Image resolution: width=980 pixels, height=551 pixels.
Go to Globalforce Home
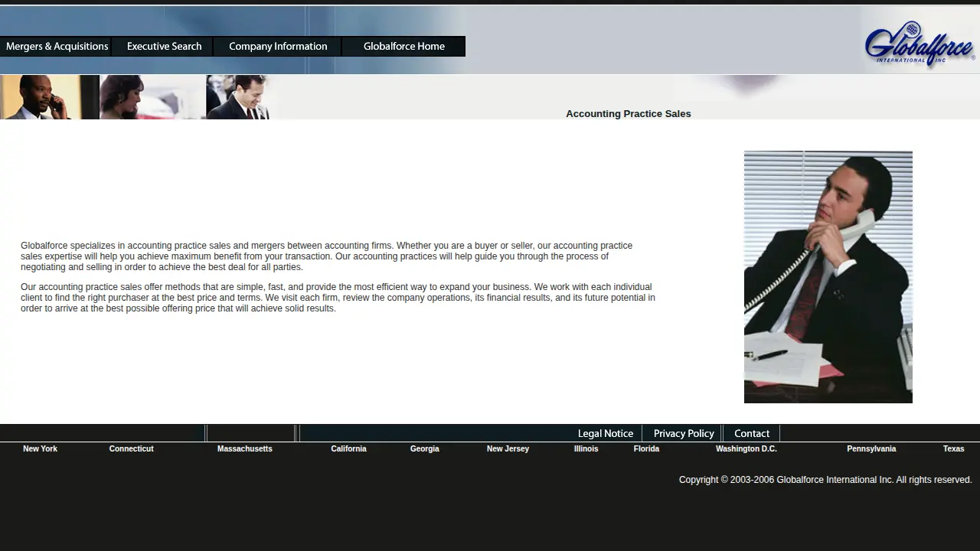click(403, 46)
